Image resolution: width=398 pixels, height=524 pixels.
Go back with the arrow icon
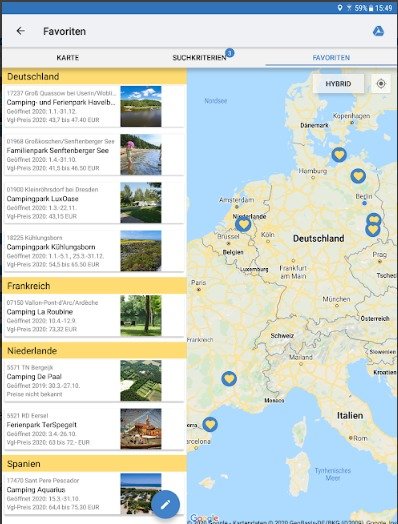point(21,31)
